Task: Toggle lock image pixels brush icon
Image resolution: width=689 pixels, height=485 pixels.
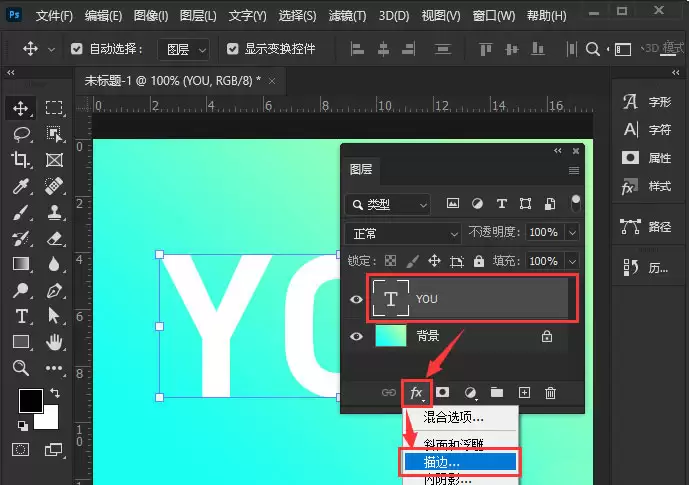Action: (x=413, y=261)
